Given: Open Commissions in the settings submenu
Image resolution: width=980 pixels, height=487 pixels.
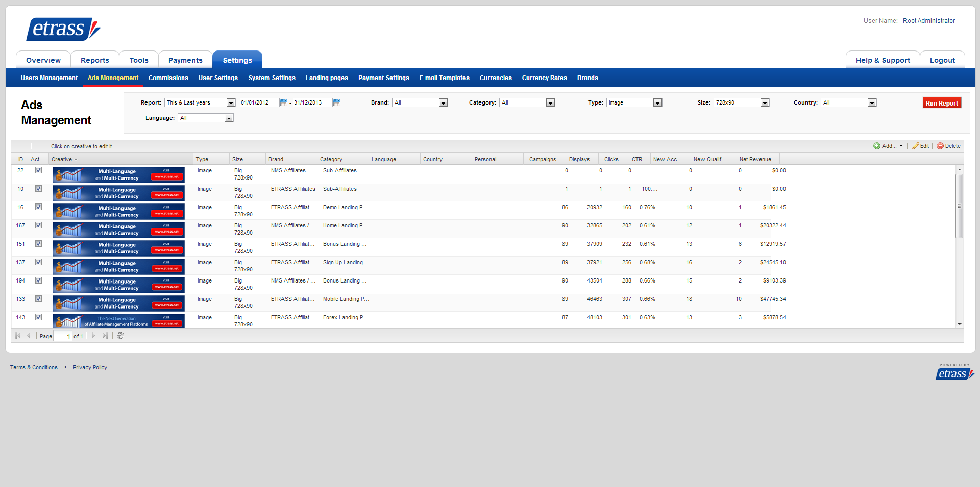Looking at the screenshot, I should pos(168,78).
